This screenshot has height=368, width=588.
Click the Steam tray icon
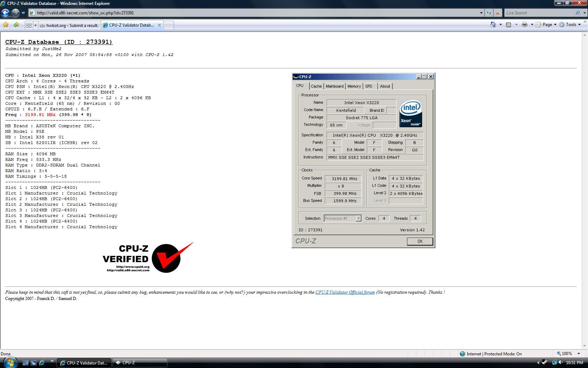pyautogui.click(x=545, y=362)
